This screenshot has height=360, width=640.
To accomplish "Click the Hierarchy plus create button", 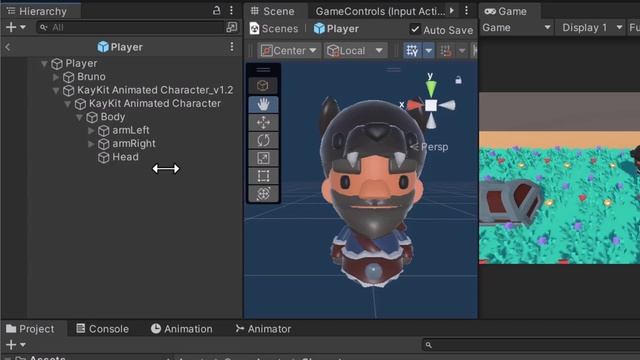I will [x=11, y=27].
